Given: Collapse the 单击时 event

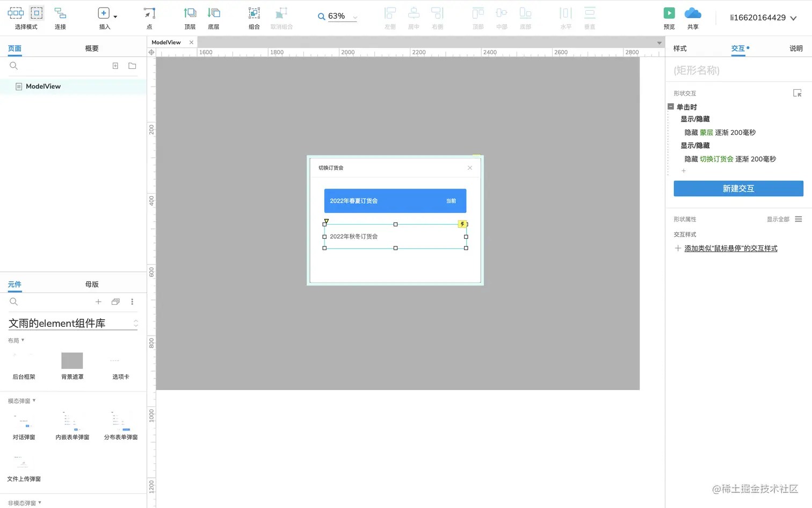Looking at the screenshot, I should 671,106.
